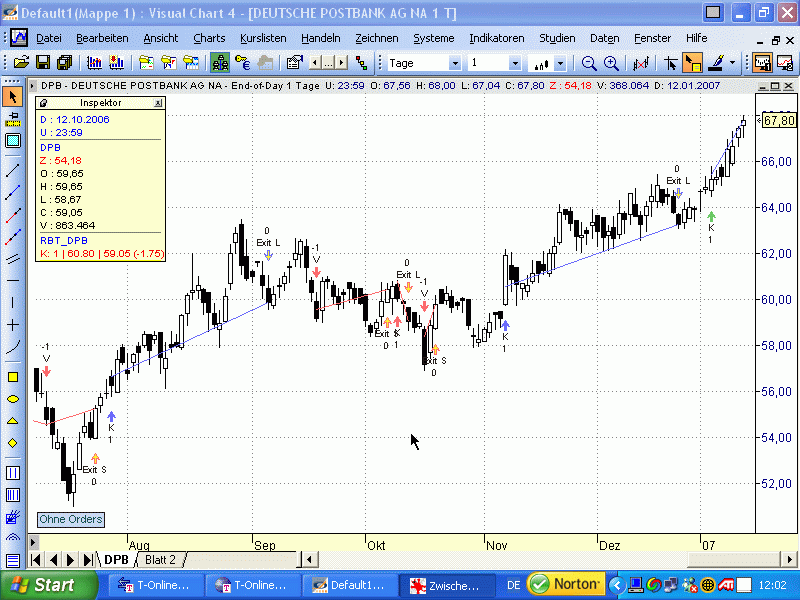
Task: Select the curve arc drawing tool
Action: pyautogui.click(x=13, y=347)
